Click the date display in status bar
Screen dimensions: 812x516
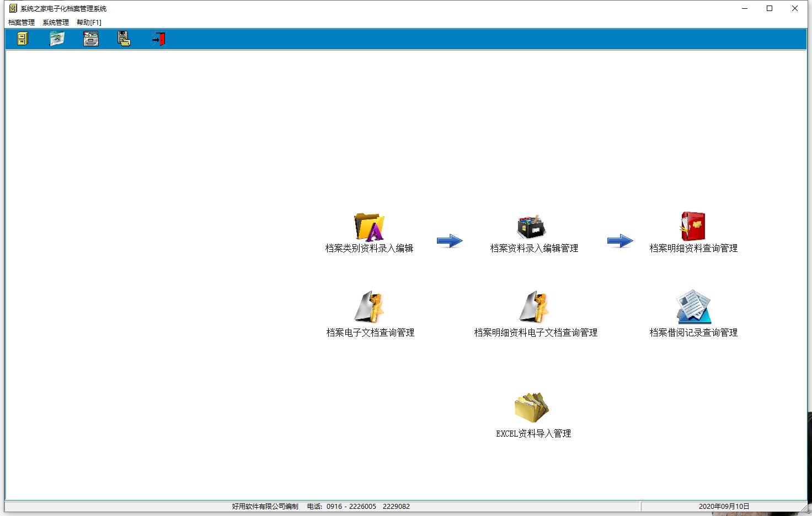coord(724,506)
